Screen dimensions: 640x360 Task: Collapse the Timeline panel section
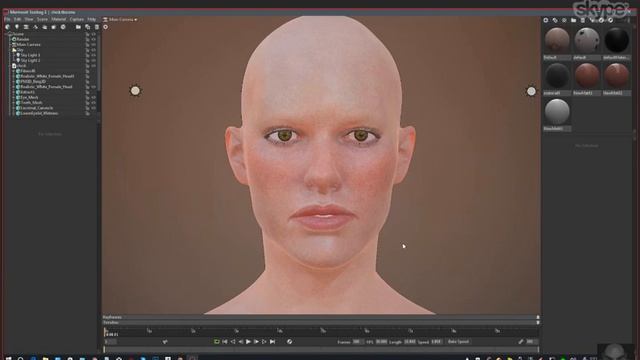(538, 322)
